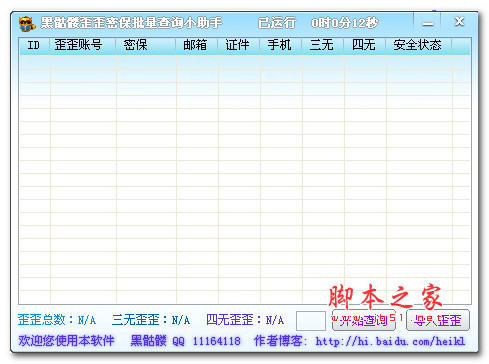Click the 三无歪歪 N/A counter text
Screen dimensions: 489x364
[151, 320]
